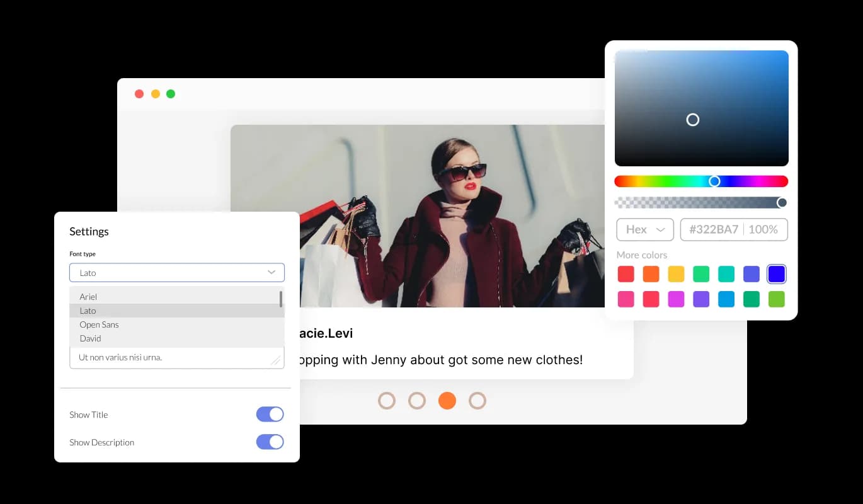Select the pink swatch in the second row

pos(626,299)
